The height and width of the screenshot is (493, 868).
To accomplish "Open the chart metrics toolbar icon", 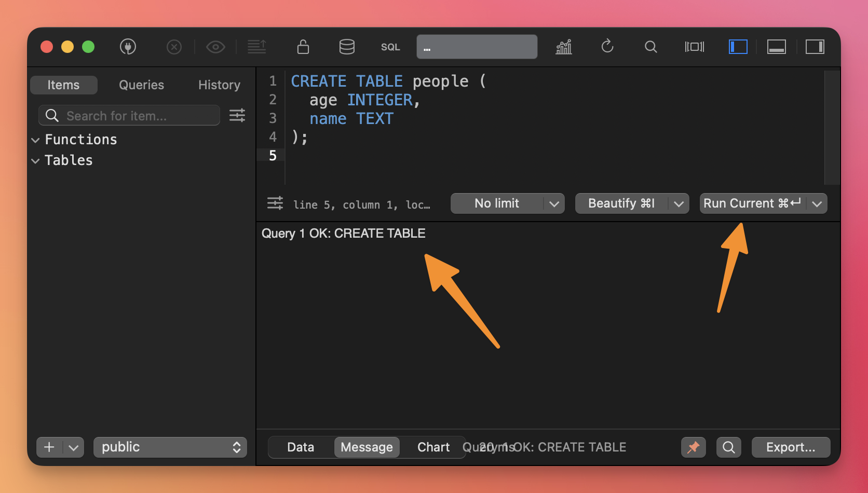I will coord(564,47).
